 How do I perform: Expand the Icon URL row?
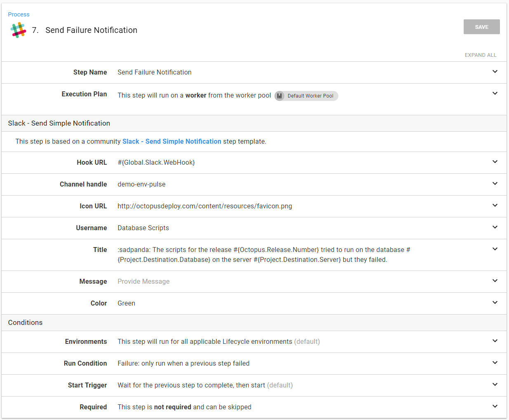point(495,205)
